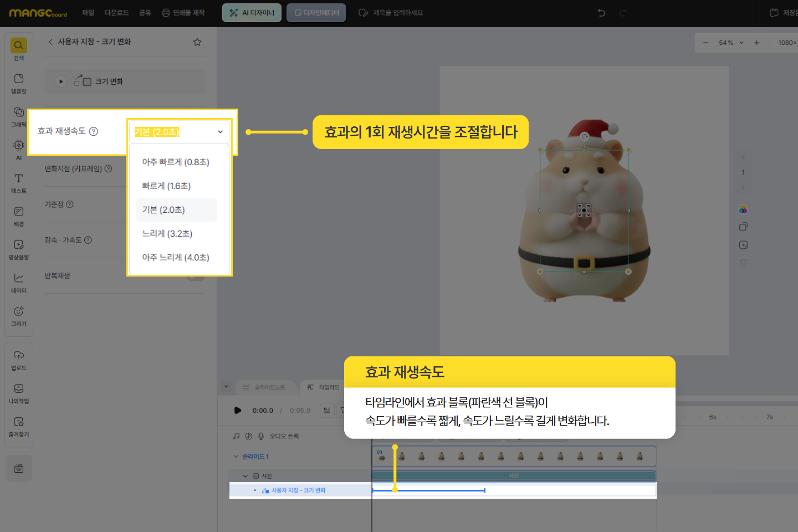Choose 느리게 (3.2초) speed option
The height and width of the screenshot is (532, 798).
[x=167, y=234]
